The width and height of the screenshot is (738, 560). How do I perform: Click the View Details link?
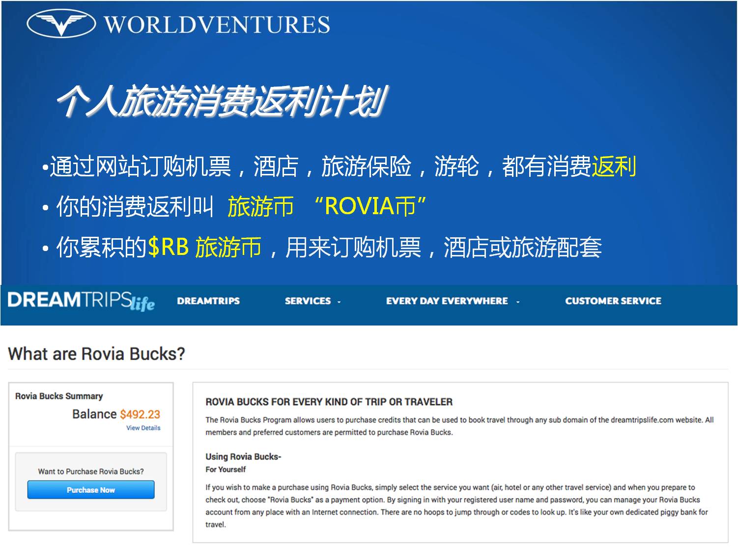tap(143, 428)
